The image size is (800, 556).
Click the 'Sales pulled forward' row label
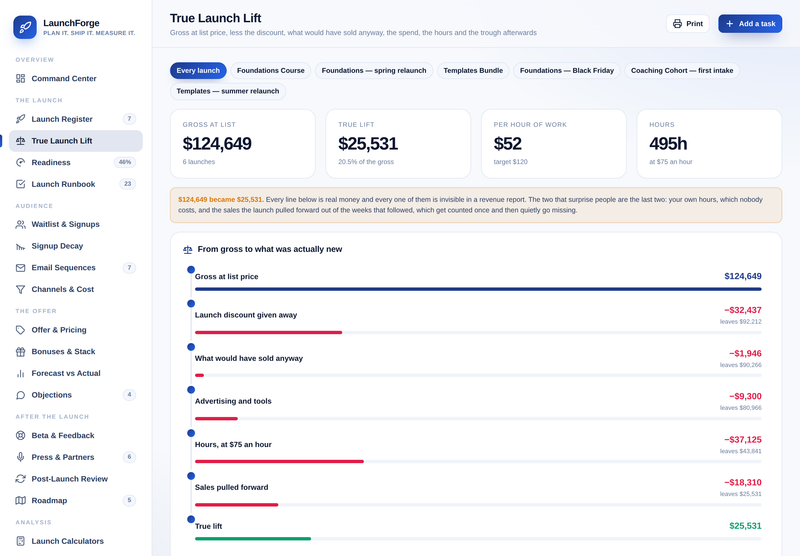[x=232, y=488]
